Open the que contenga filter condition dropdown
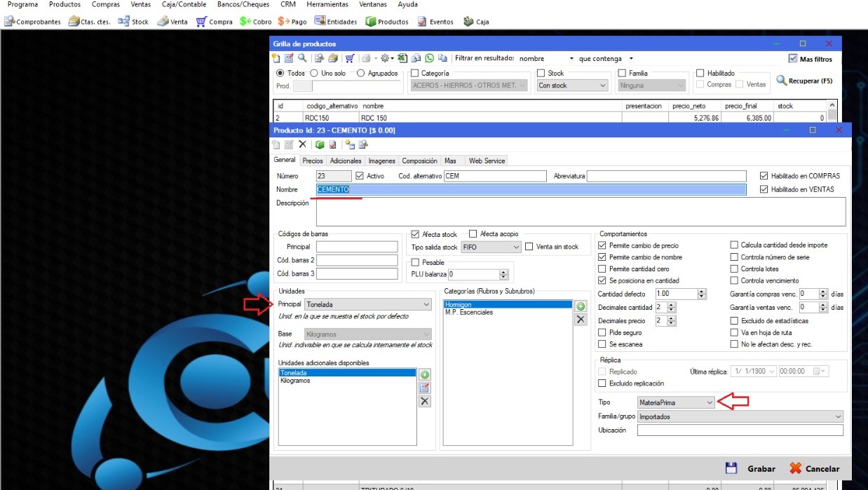This screenshot has width=868, height=490. pos(606,59)
